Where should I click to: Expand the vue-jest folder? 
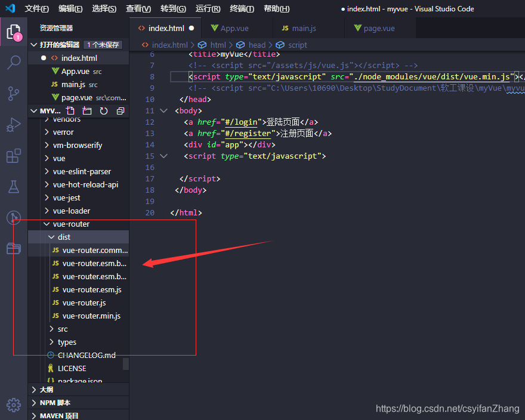pos(78,198)
